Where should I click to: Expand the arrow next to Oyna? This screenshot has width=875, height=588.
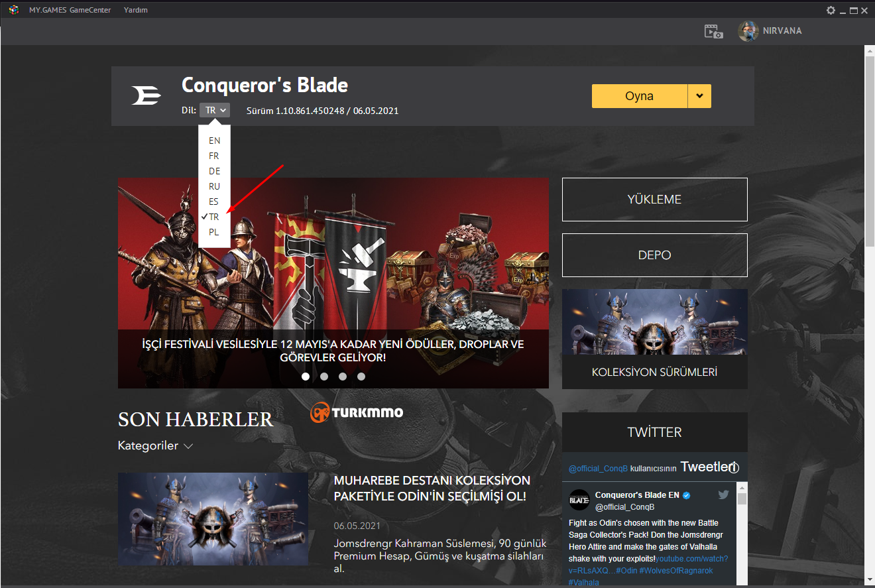click(699, 96)
